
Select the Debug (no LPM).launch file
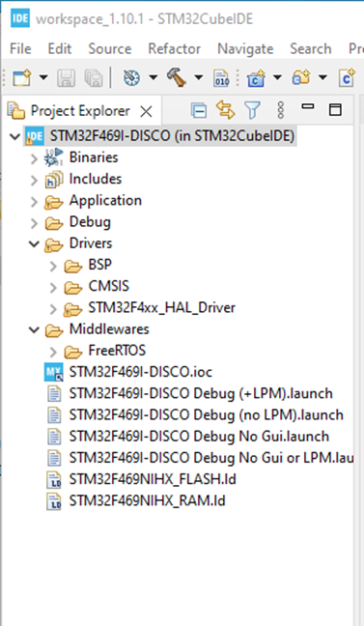[207, 415]
